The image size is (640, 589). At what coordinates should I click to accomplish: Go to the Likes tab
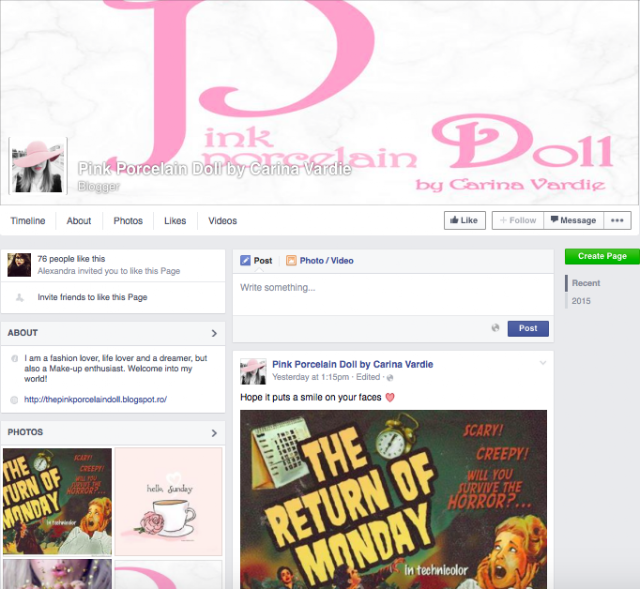[x=175, y=221]
